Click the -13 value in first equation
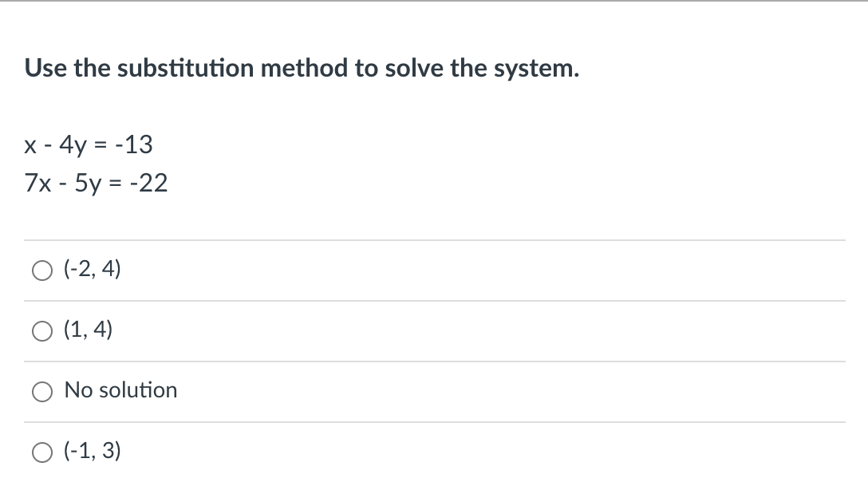This screenshot has width=868, height=490. click(134, 144)
